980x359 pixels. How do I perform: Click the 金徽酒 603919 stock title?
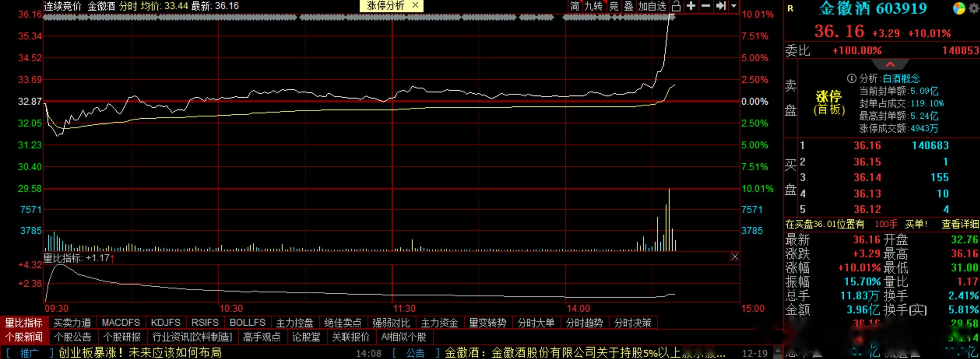pos(873,8)
